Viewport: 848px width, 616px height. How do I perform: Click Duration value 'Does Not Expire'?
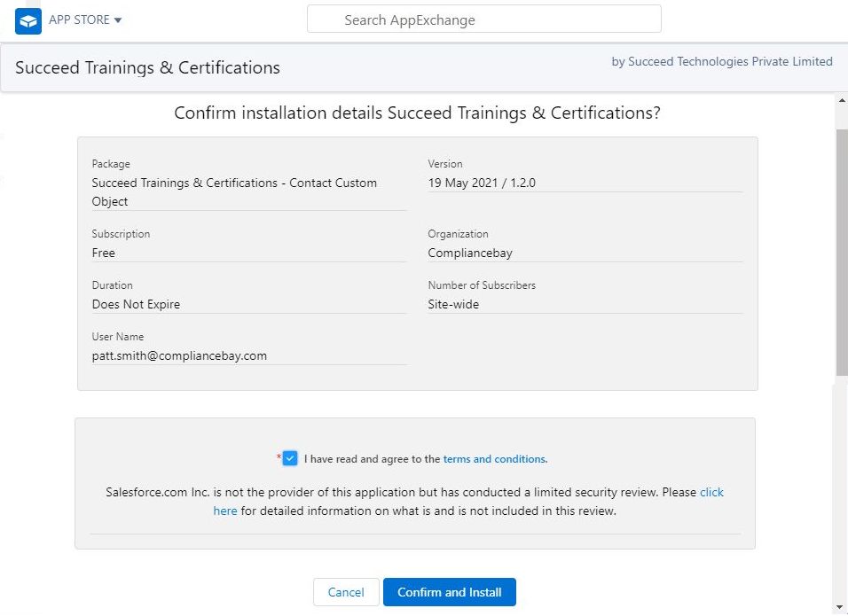[136, 304]
